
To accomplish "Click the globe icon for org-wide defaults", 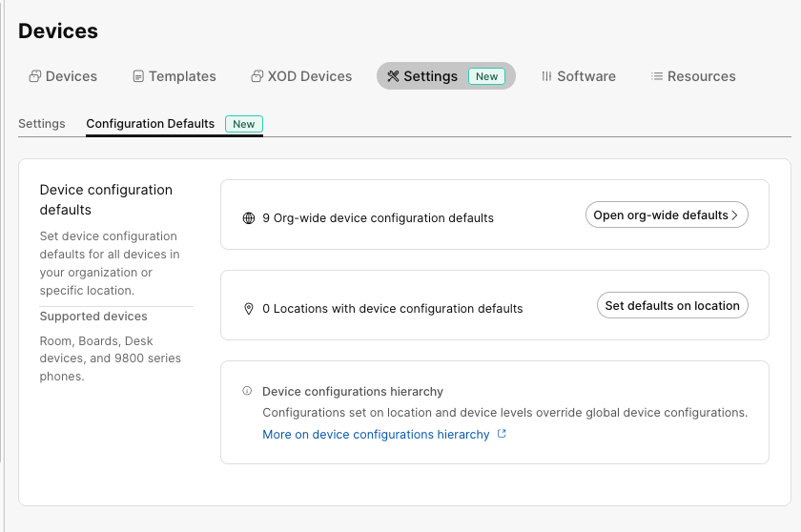I will (249, 218).
